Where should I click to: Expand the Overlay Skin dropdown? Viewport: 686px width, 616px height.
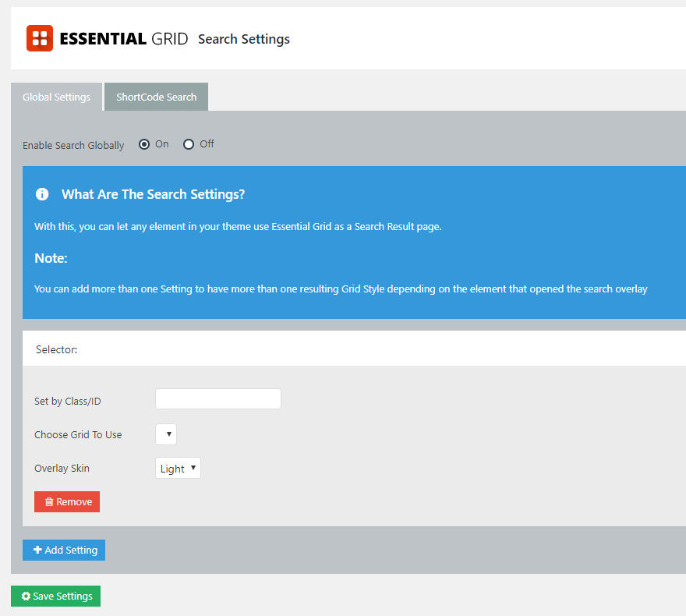tap(178, 468)
